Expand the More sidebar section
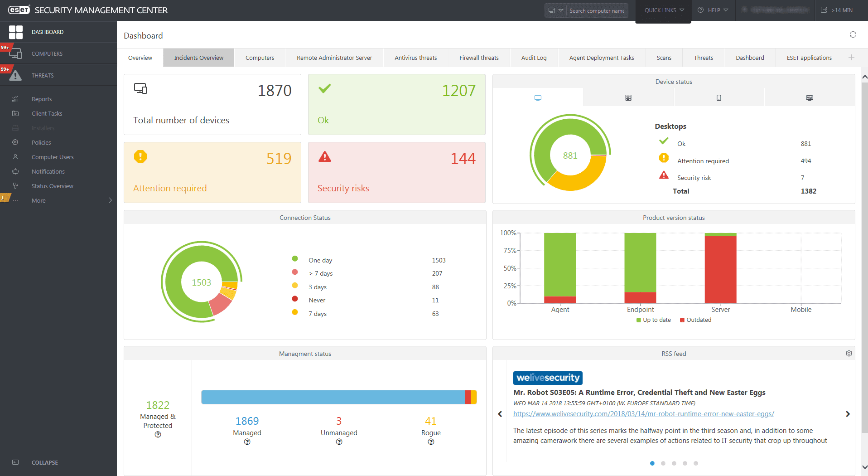The height and width of the screenshot is (476, 868). tap(39, 200)
